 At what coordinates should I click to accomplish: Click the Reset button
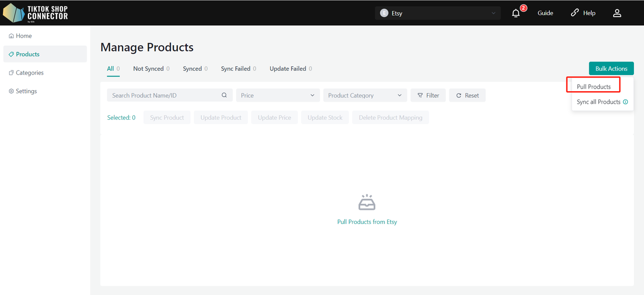467,95
